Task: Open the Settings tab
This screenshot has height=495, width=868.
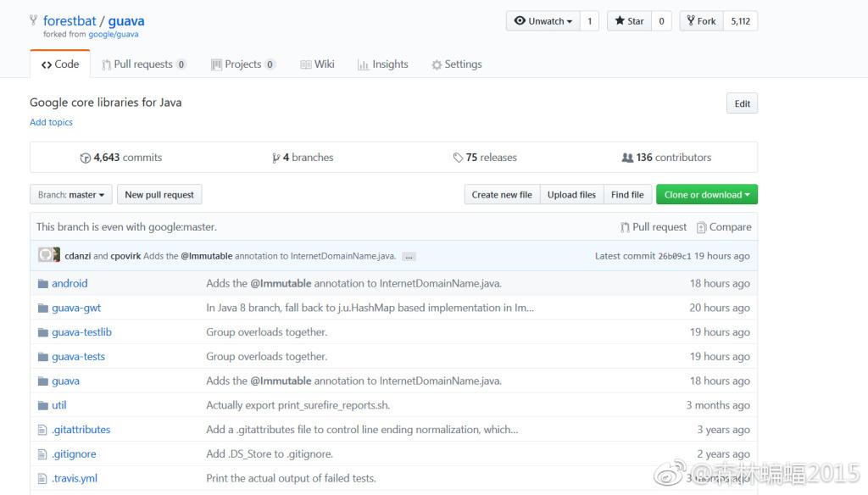Action: tap(457, 64)
